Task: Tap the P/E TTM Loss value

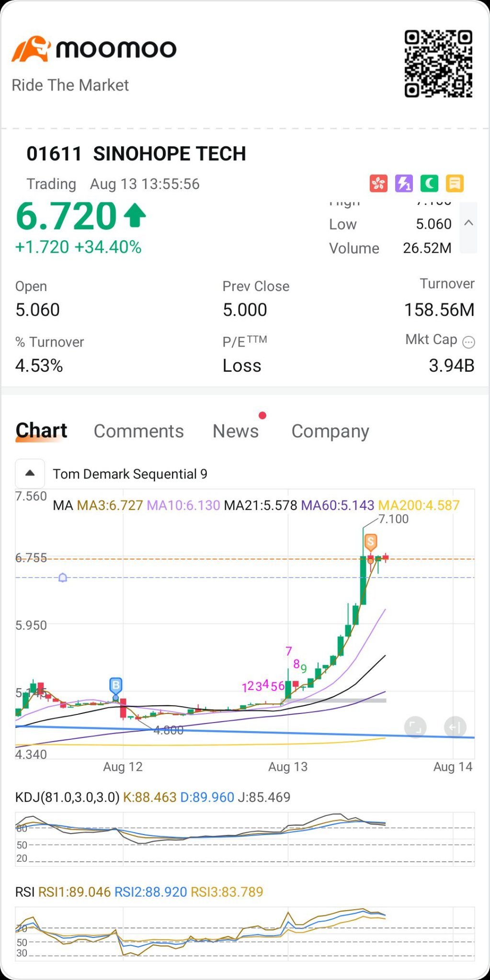Action: click(x=242, y=366)
